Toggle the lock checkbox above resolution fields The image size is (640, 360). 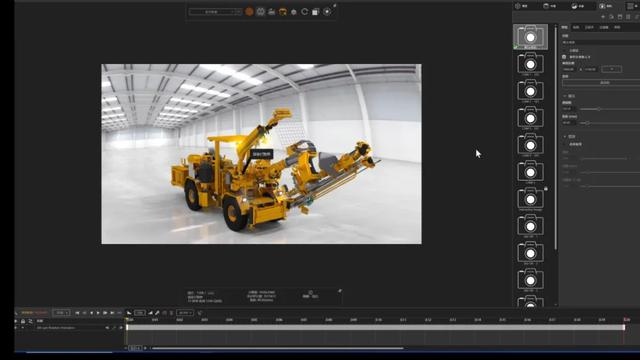564,57
